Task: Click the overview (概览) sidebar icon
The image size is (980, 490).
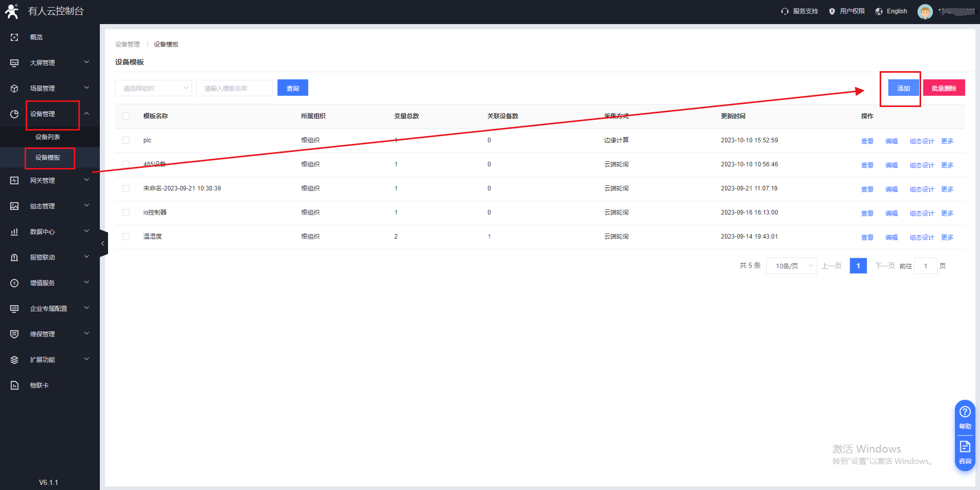Action: point(14,37)
